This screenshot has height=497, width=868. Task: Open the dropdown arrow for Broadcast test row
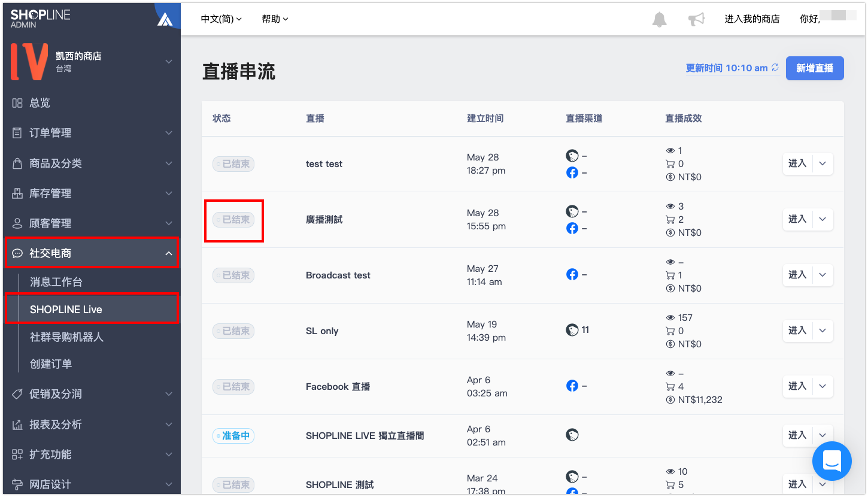[x=823, y=275]
